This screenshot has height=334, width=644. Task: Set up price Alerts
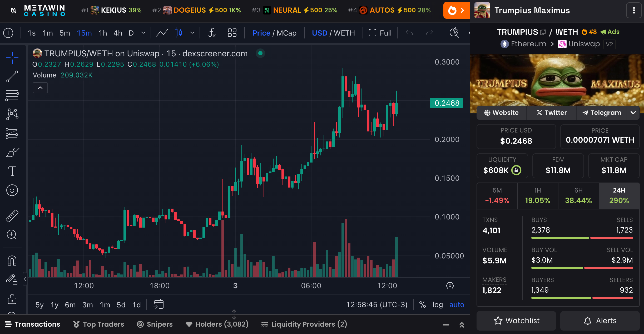600,321
